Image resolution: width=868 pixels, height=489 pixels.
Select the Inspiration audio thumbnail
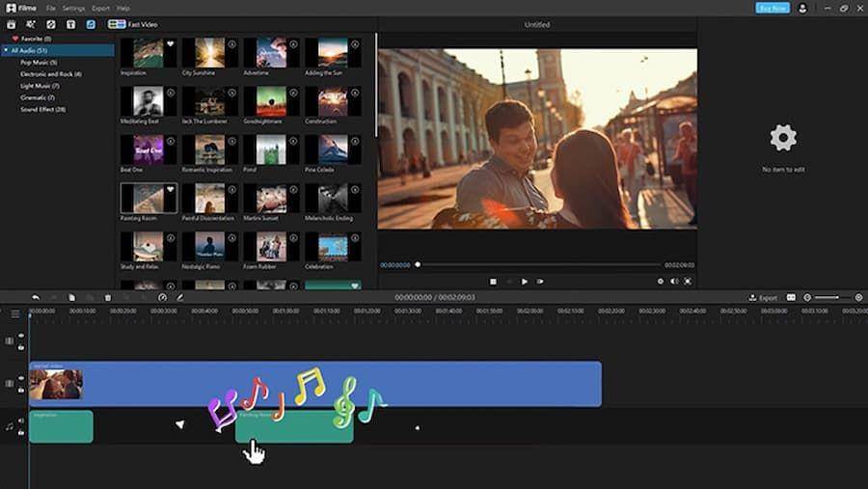[149, 53]
